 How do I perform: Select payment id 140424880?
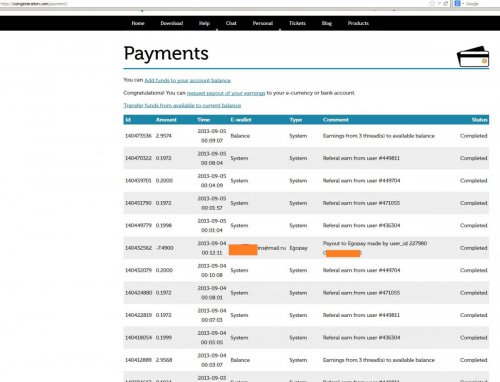click(138, 293)
